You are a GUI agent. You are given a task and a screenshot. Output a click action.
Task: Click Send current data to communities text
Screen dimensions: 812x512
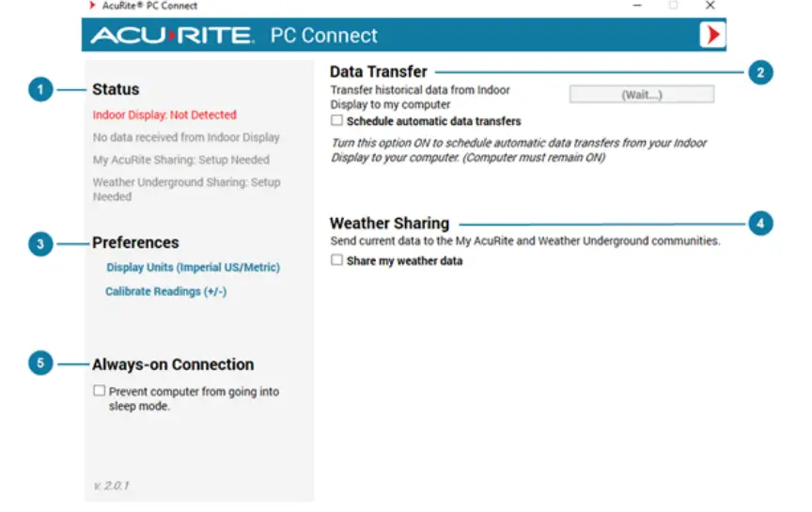[x=525, y=240]
